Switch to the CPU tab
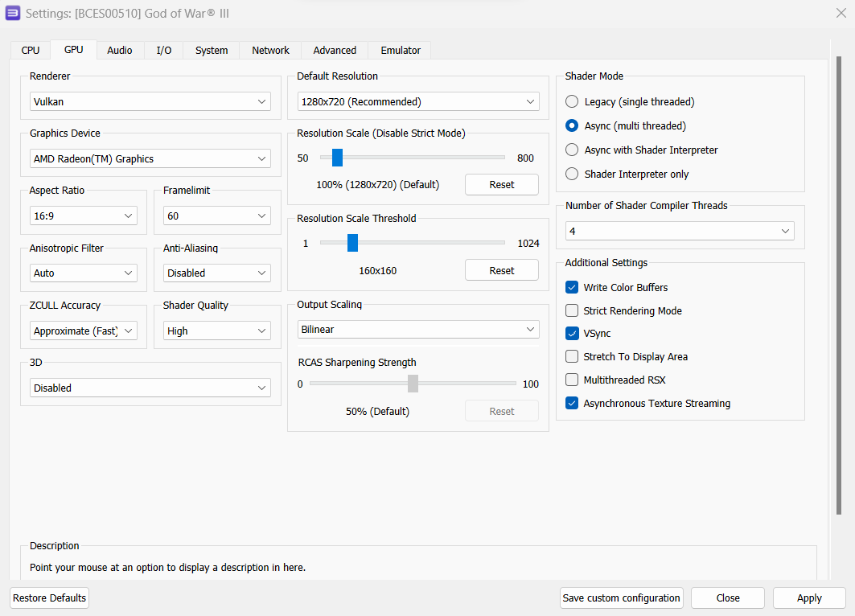This screenshot has height=616, width=855. pyautogui.click(x=31, y=50)
